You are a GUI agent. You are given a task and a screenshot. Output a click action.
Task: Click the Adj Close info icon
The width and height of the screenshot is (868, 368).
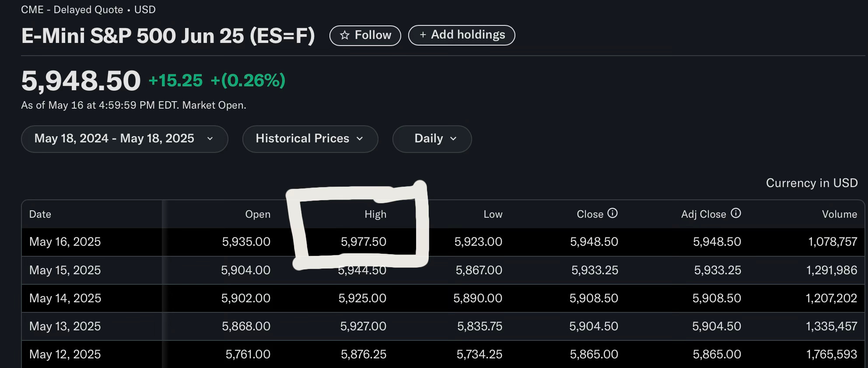pos(736,213)
